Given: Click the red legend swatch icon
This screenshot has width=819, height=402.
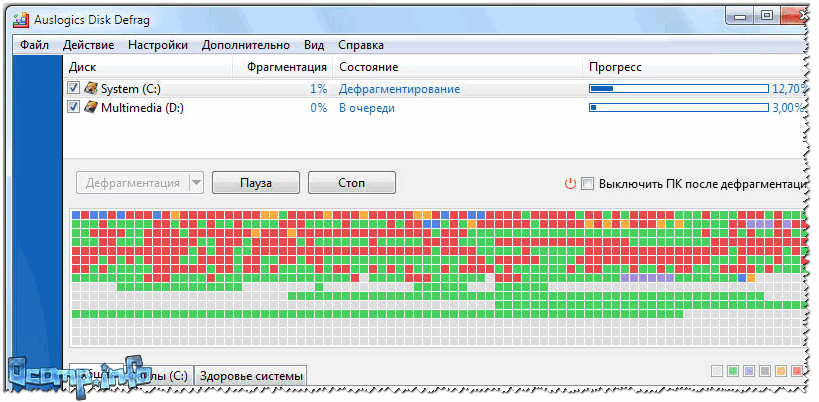Looking at the screenshot, I should coord(797,371).
